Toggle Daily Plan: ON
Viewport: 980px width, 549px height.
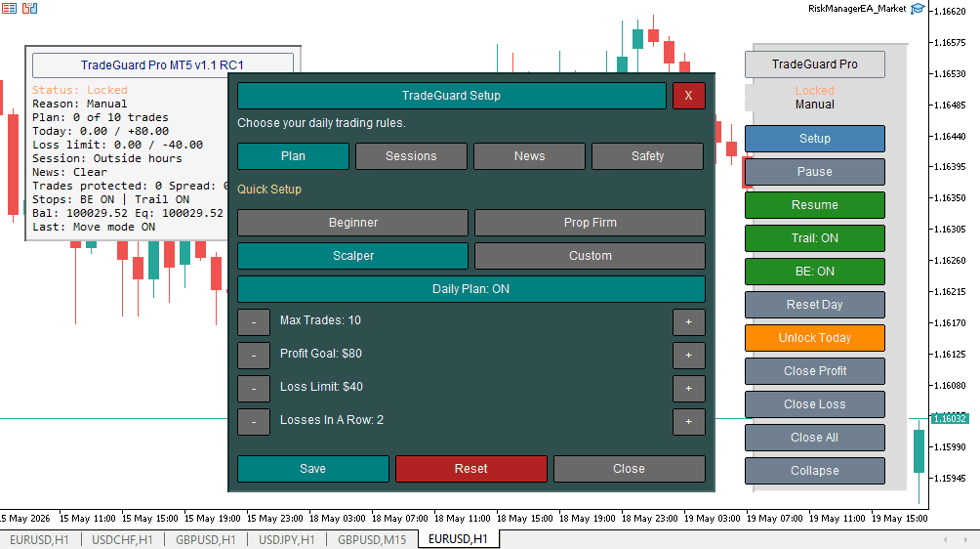pyautogui.click(x=471, y=289)
